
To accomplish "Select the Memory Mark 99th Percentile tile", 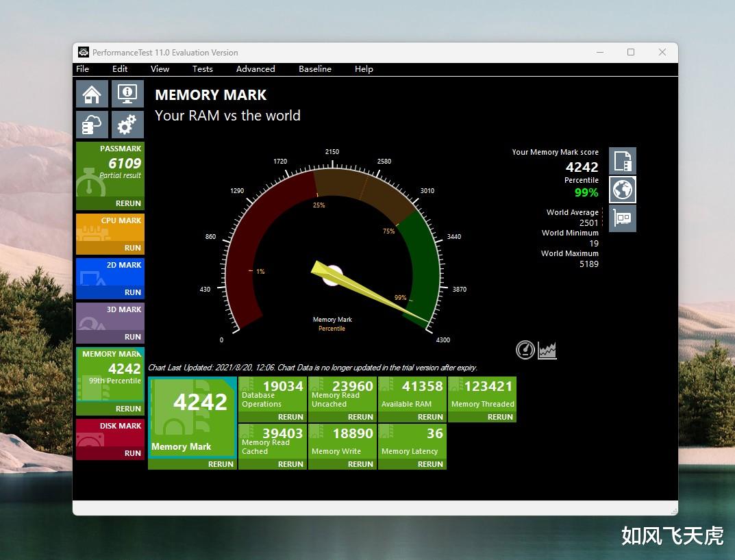I will 110,374.
